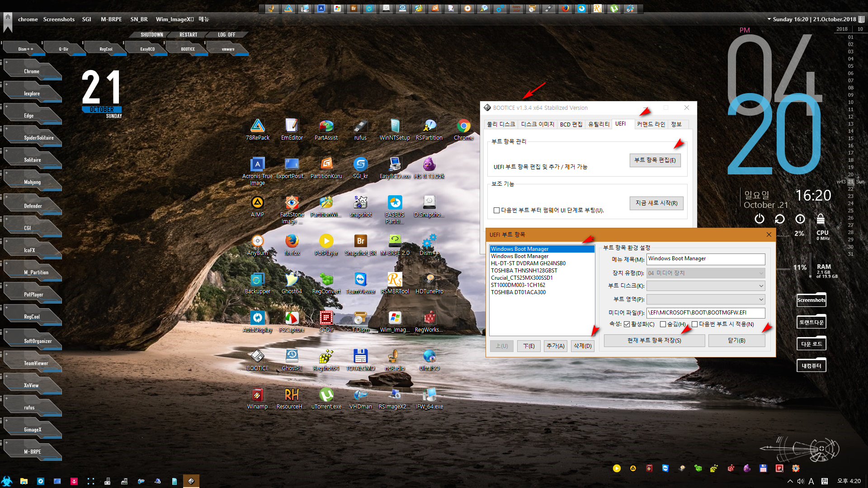Open the 부트 디스크(K) dropdown
Viewport: 868px width, 488px height.
tap(706, 286)
